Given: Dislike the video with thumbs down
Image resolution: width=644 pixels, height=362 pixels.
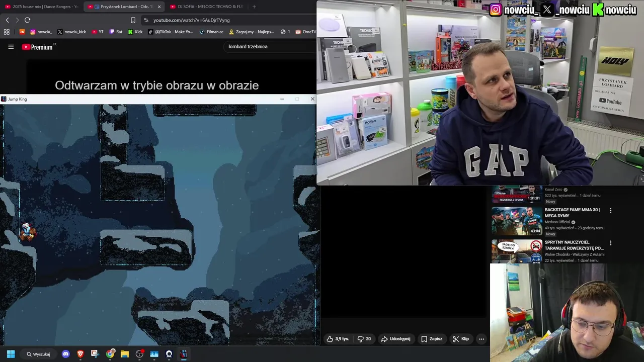Looking at the screenshot, I should click(x=364, y=339).
